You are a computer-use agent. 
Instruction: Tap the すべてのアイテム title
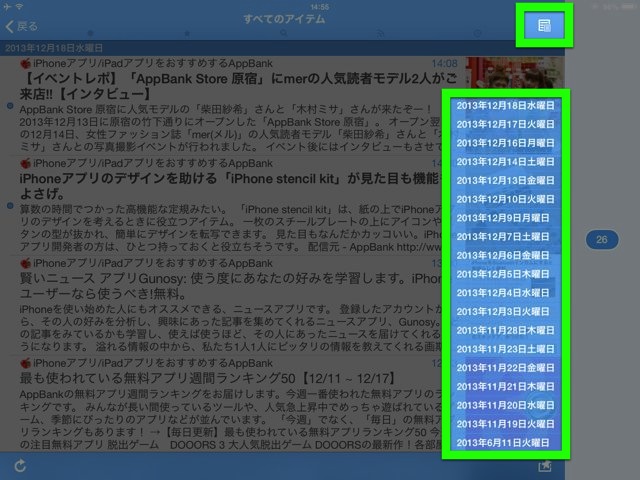click(x=284, y=19)
